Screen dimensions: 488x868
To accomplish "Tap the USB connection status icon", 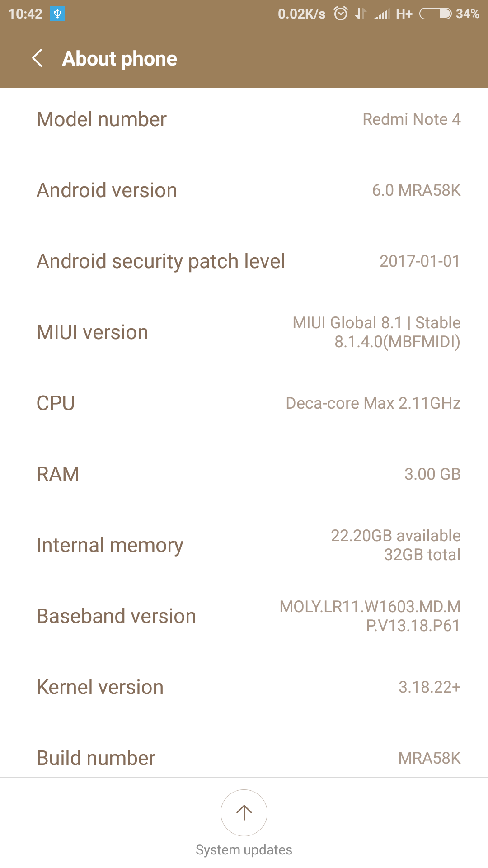I will point(57,14).
